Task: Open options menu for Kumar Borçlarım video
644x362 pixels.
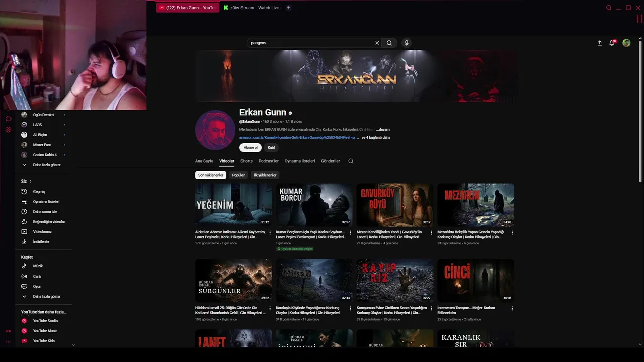Action: click(351, 233)
